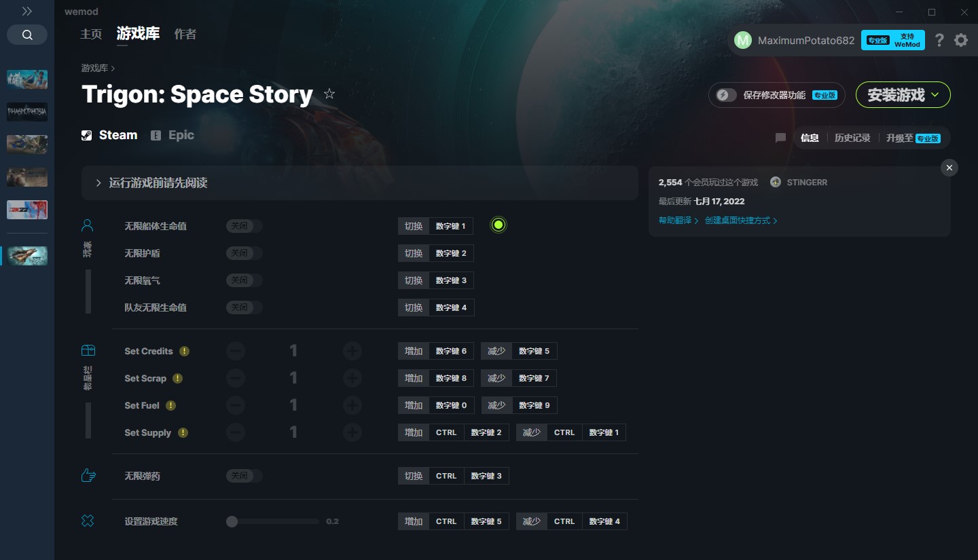
Task: Go to 游戏库 tab
Action: coord(138,34)
